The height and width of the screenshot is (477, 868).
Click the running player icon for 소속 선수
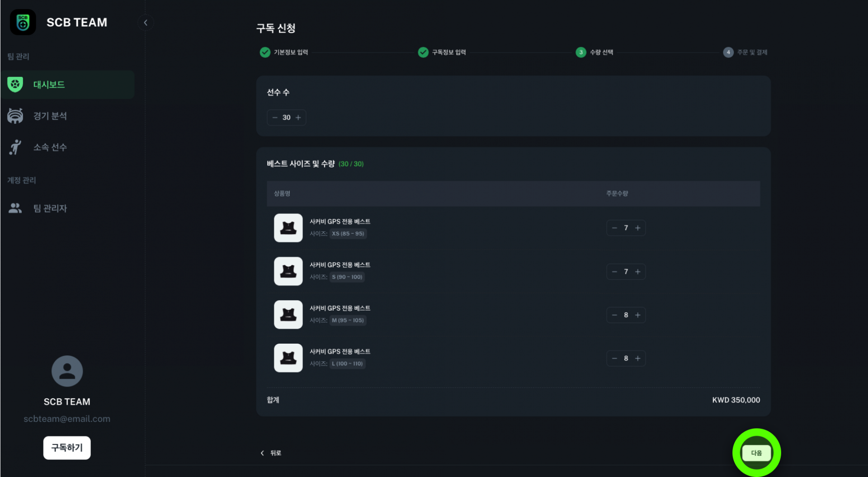(x=15, y=147)
